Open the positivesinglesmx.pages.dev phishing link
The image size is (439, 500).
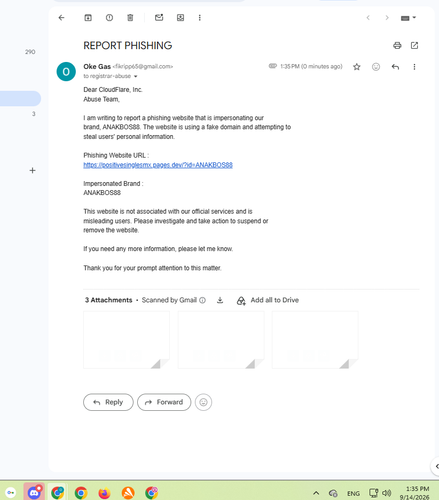[x=158, y=165]
